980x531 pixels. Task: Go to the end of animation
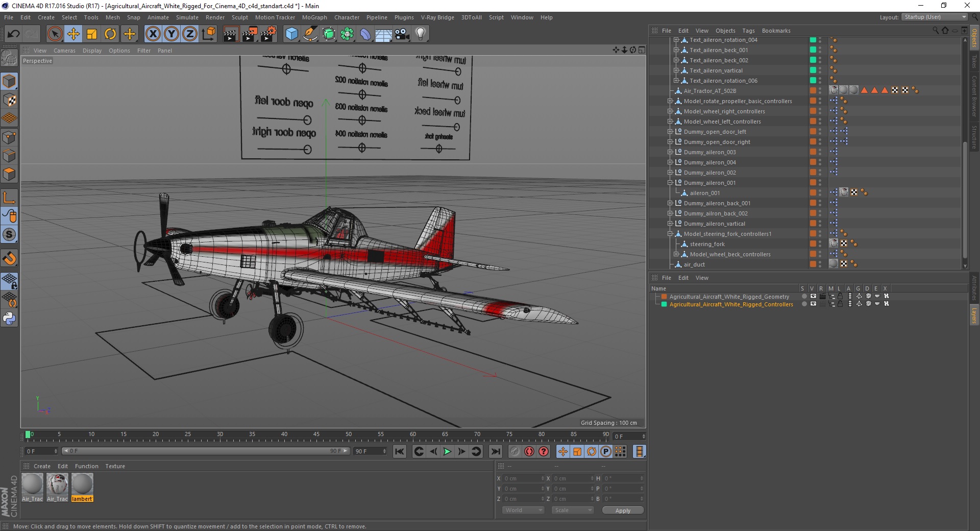point(496,451)
